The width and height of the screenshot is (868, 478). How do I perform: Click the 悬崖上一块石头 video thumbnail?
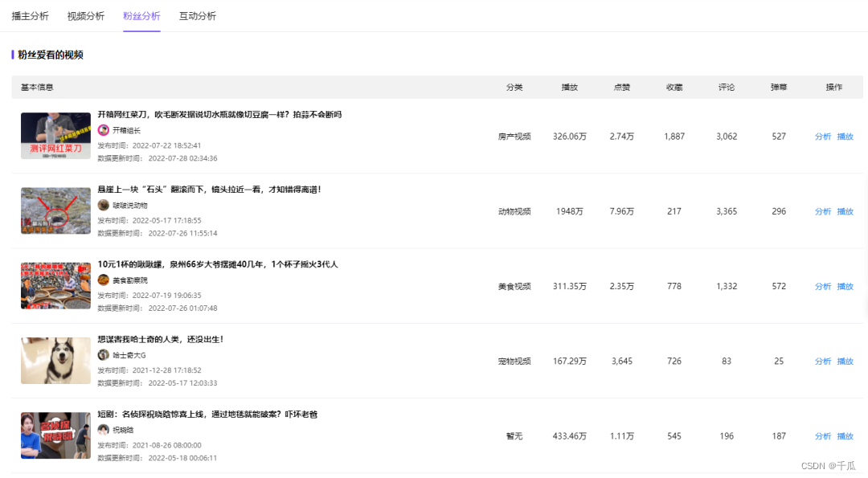click(55, 210)
